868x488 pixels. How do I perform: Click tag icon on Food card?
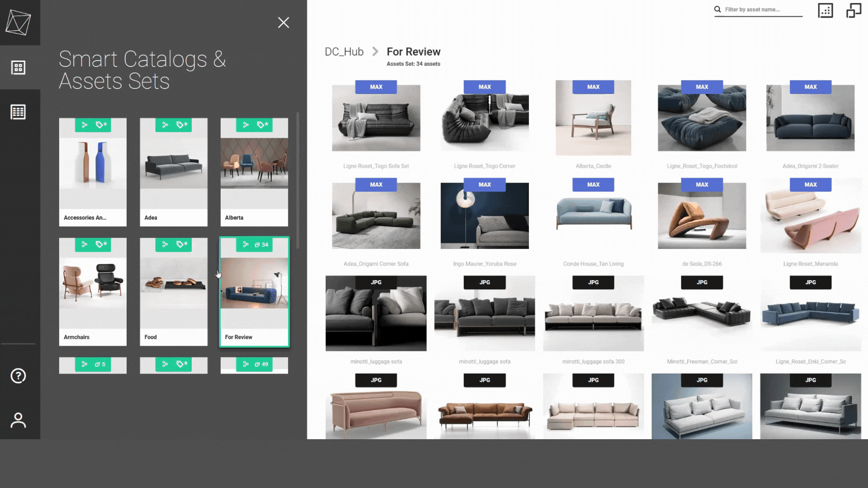(182, 244)
